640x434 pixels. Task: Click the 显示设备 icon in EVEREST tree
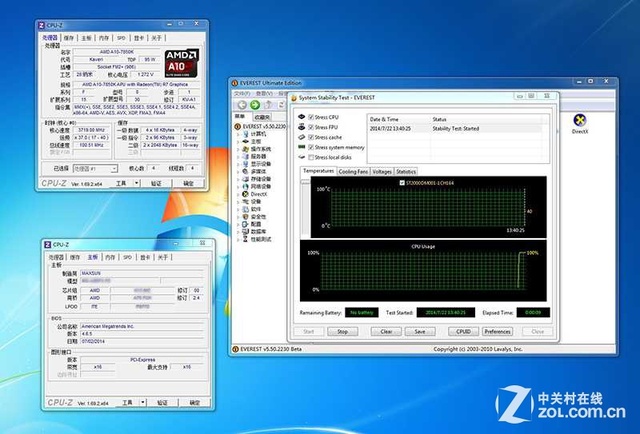tap(246, 164)
